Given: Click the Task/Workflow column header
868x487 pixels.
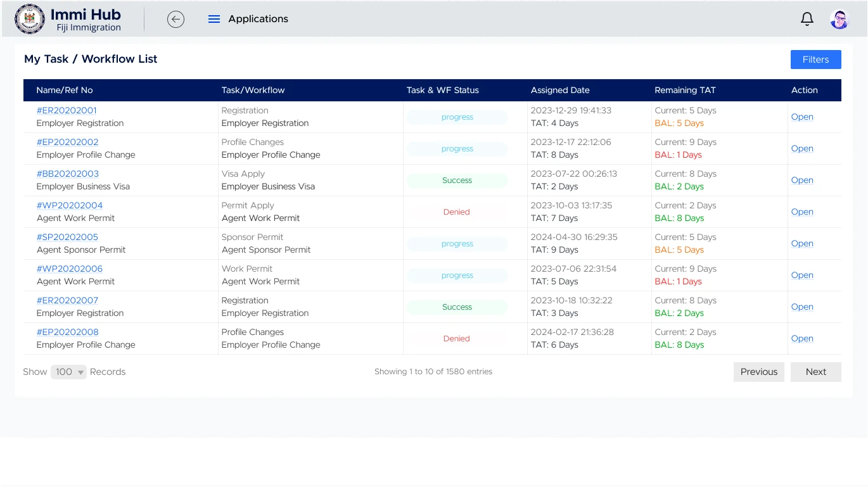Looking at the screenshot, I should (x=253, y=90).
